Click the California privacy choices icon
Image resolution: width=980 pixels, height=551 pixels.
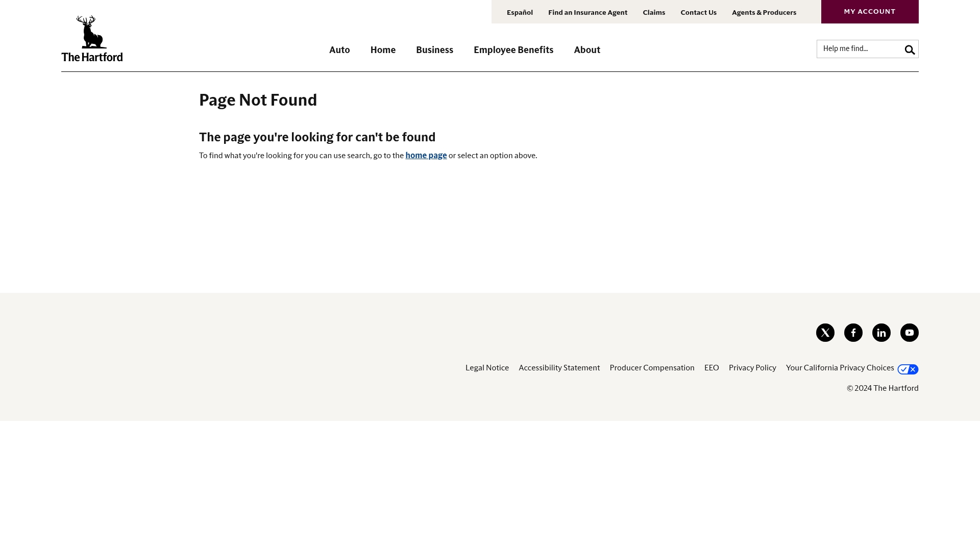tap(908, 369)
